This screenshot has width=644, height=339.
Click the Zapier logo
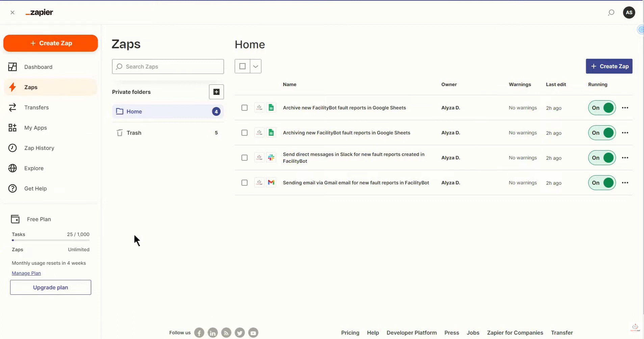pyautogui.click(x=40, y=12)
